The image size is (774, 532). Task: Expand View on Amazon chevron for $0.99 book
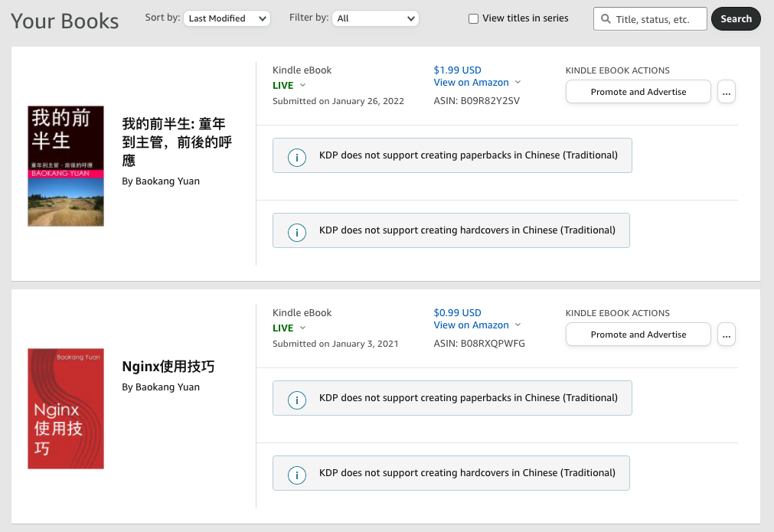(518, 325)
